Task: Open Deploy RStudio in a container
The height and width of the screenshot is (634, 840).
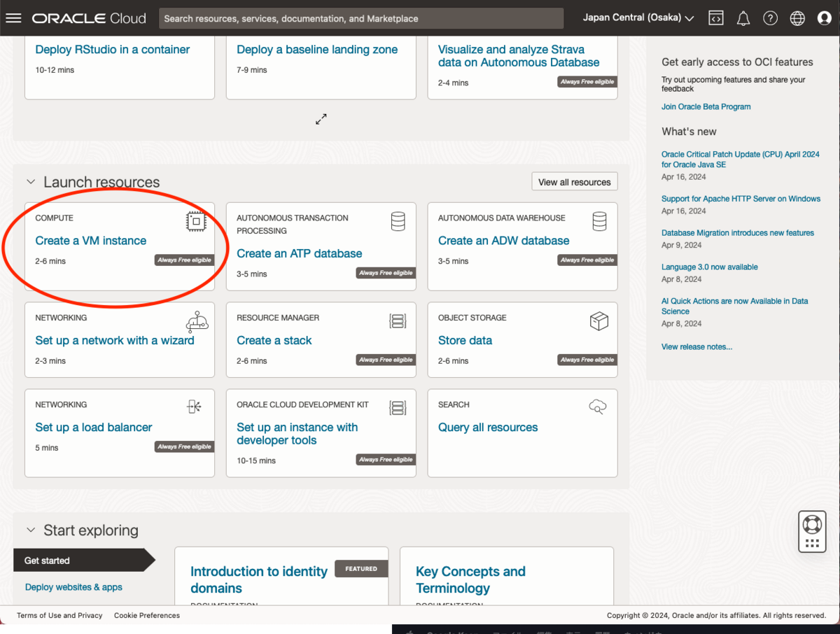Action: [x=113, y=50]
